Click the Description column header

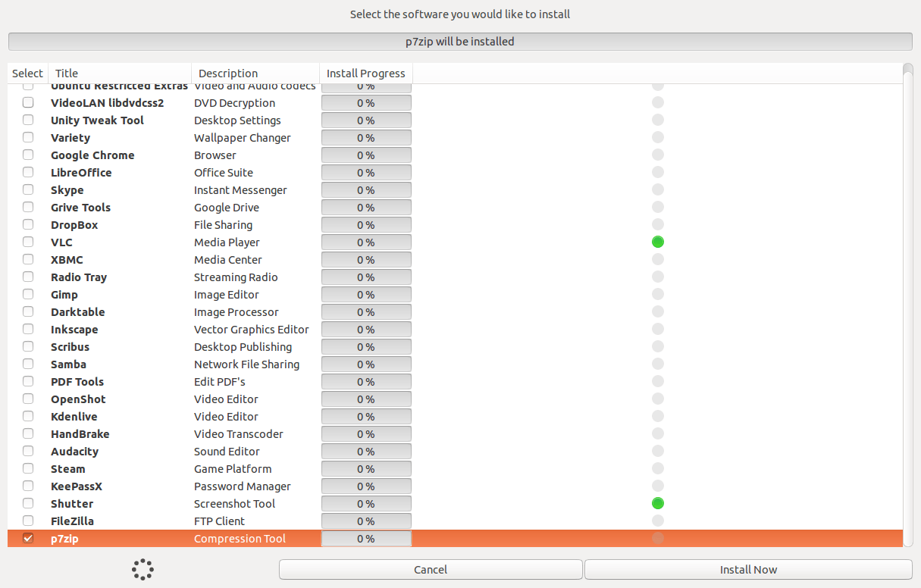pos(255,73)
